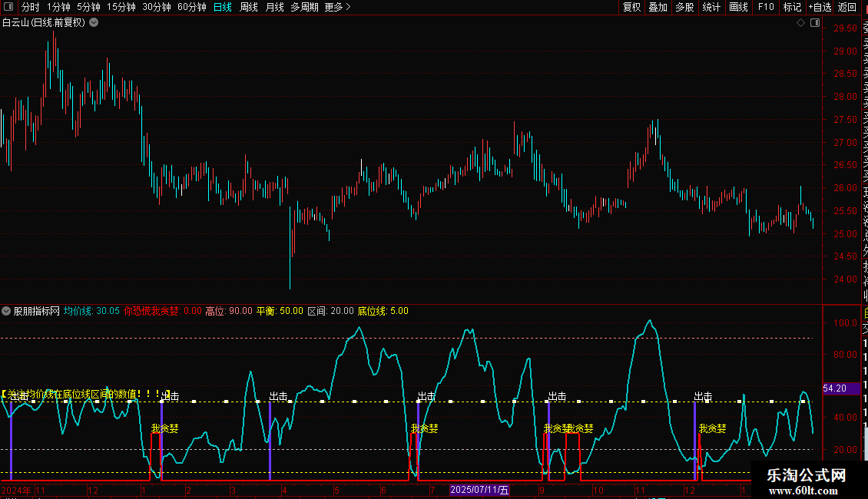Click the 2024年 label on time axis
The image size is (868, 499).
click(16, 490)
